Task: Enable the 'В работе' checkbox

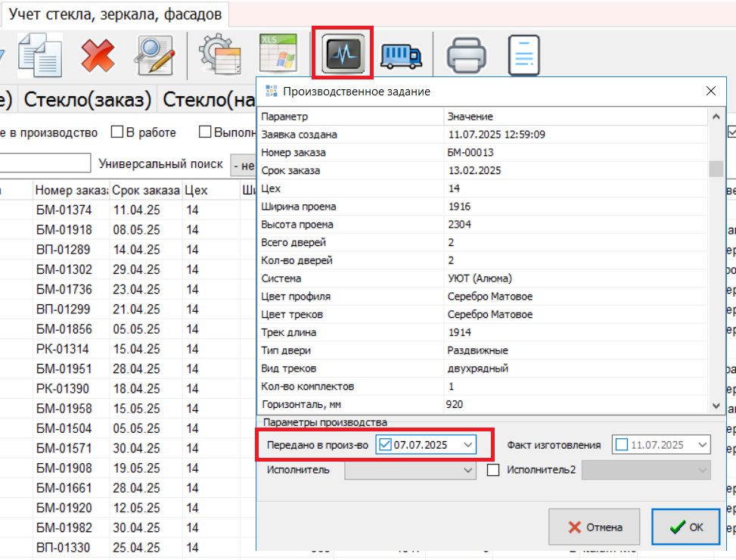Action: 117,132
